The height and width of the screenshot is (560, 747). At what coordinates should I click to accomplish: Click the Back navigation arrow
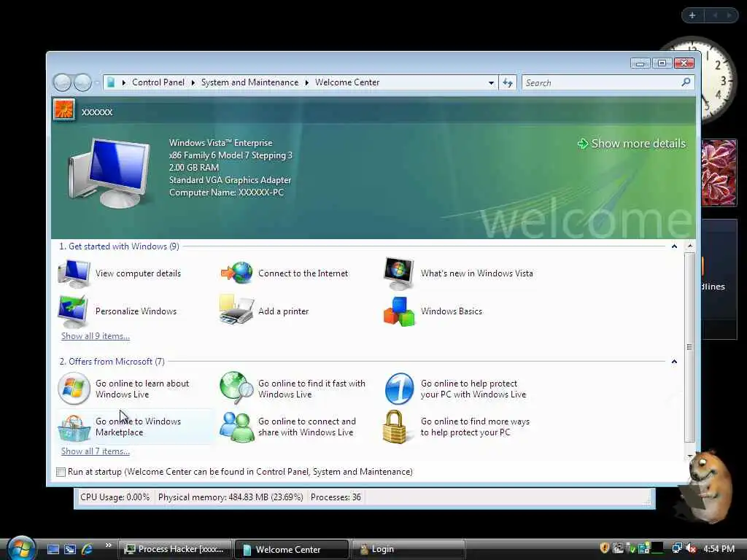pyautogui.click(x=63, y=82)
